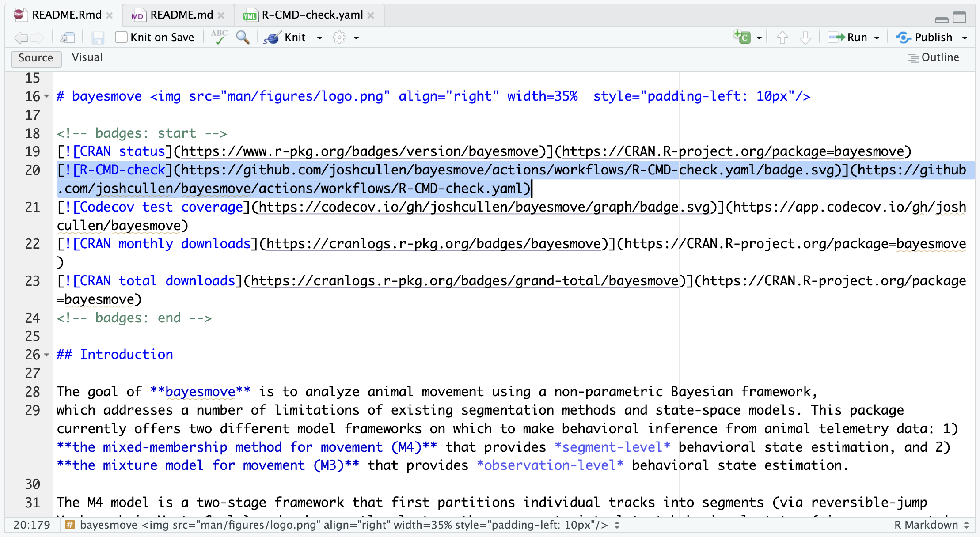980x537 pixels.
Task: Switch to README.md tab
Action: pyautogui.click(x=181, y=15)
